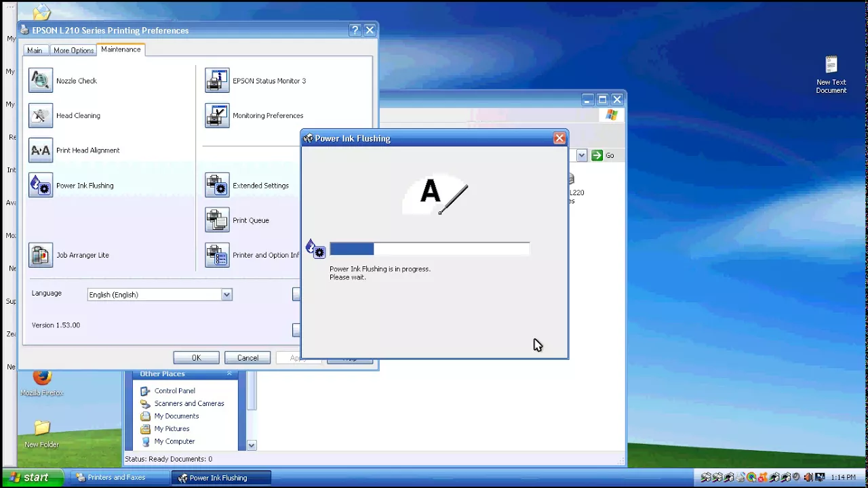This screenshot has height=488, width=868.
Task: Click the sidebar scroll down arrow
Action: tap(252, 445)
